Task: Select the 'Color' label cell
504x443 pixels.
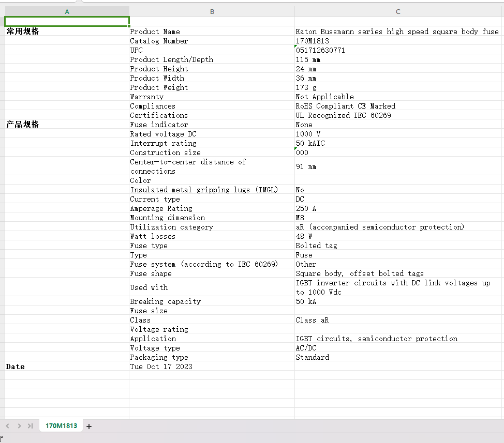Action: 212,180
